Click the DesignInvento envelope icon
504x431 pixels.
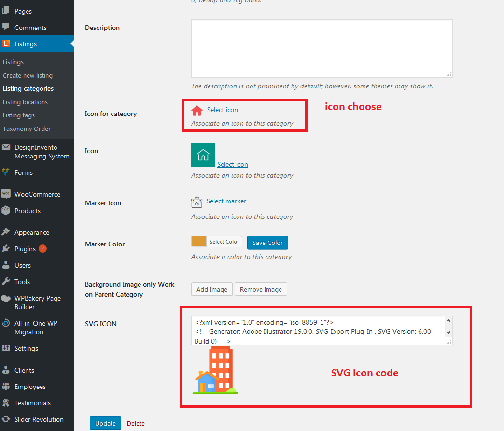pyautogui.click(x=6, y=147)
